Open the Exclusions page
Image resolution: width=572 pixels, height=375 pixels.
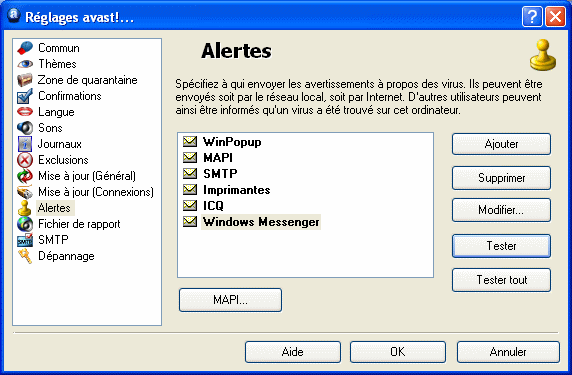click(63, 160)
